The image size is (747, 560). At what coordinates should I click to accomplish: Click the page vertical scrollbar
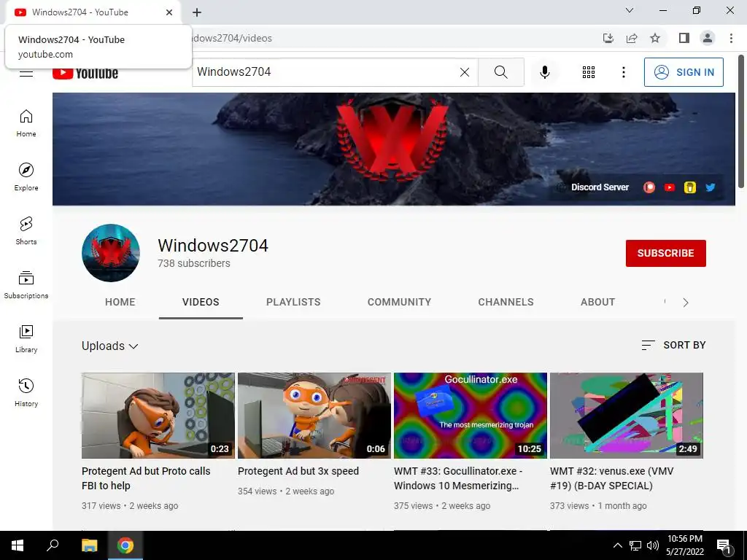[x=741, y=122]
